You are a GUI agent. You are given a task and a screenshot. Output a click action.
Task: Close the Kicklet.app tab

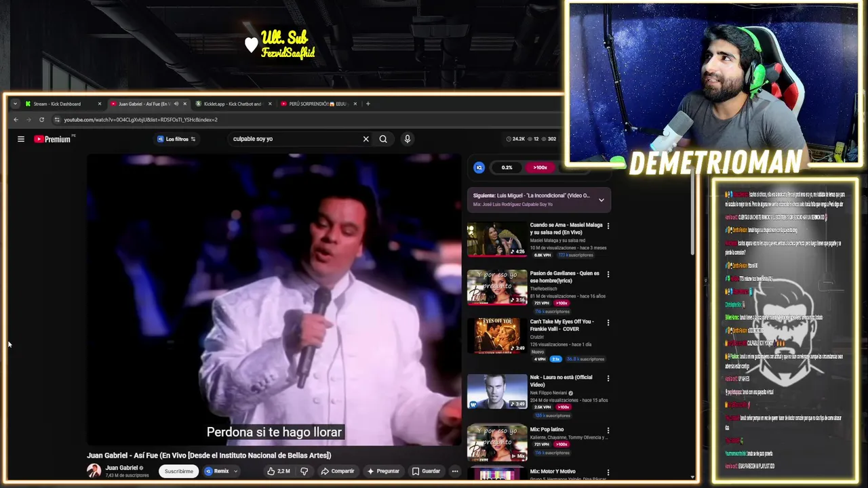(270, 104)
